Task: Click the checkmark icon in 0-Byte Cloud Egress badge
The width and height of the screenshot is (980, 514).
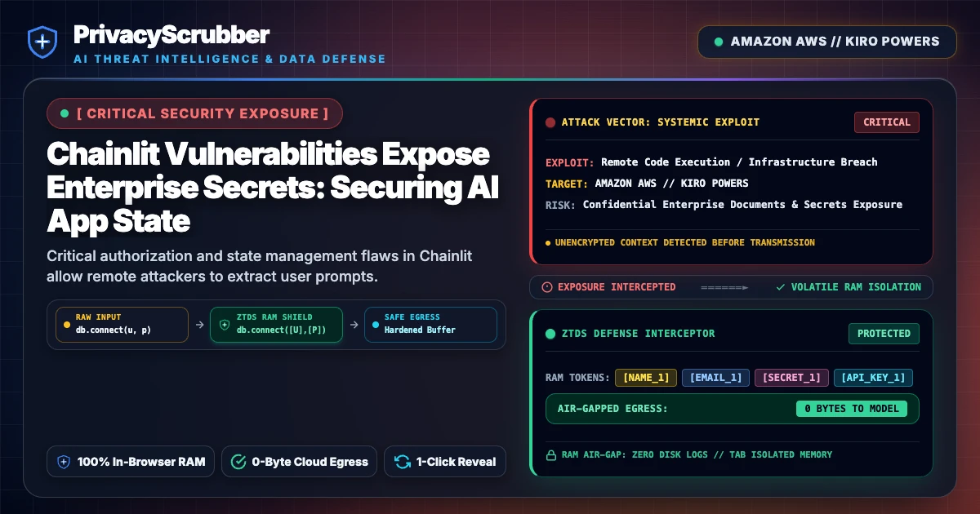Action: point(238,462)
